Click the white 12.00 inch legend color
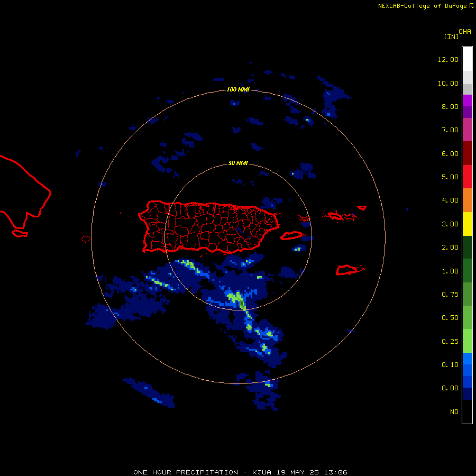 [467, 59]
